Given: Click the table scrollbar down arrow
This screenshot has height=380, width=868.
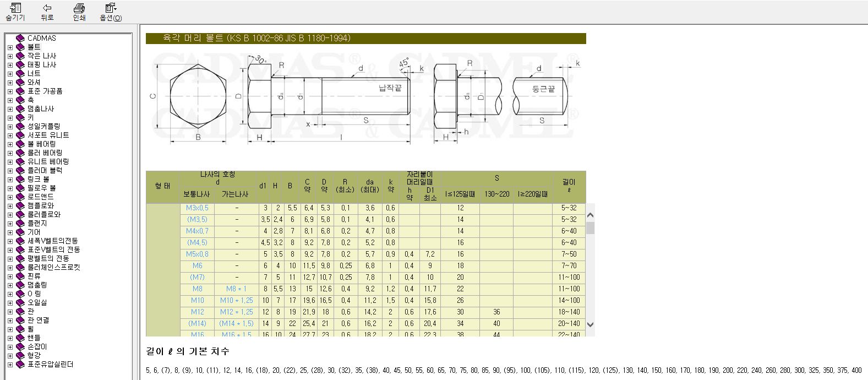Looking at the screenshot, I should pyautogui.click(x=590, y=324).
